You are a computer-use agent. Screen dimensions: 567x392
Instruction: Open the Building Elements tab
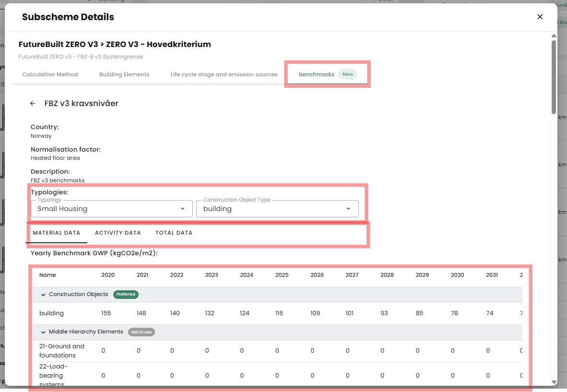(124, 74)
